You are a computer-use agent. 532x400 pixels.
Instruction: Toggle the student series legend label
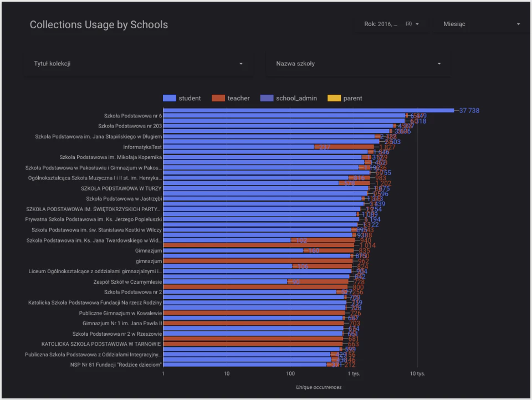click(190, 99)
